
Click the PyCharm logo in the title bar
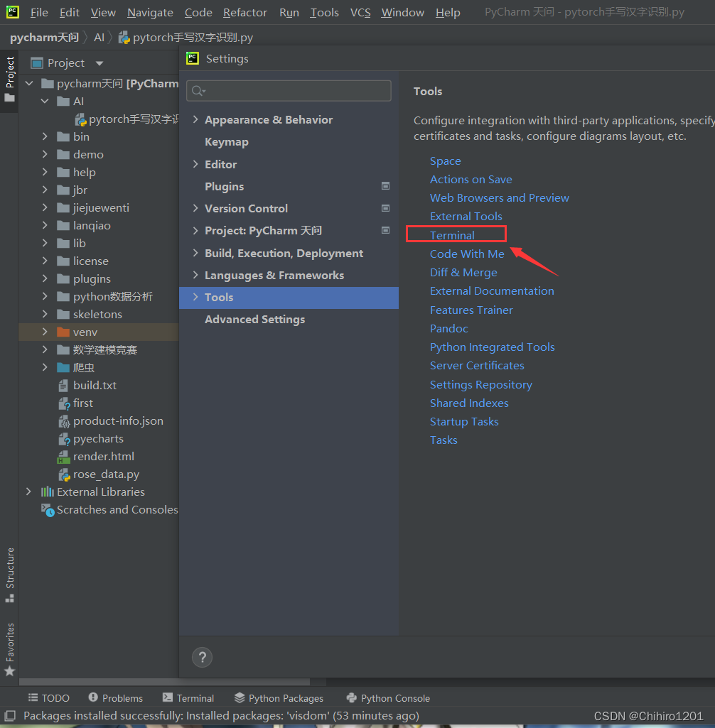[13, 11]
